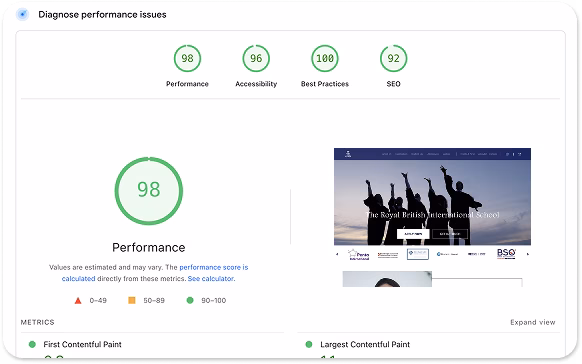Click the large Performance 98 gauge
582x364 pixels.
[148, 191]
